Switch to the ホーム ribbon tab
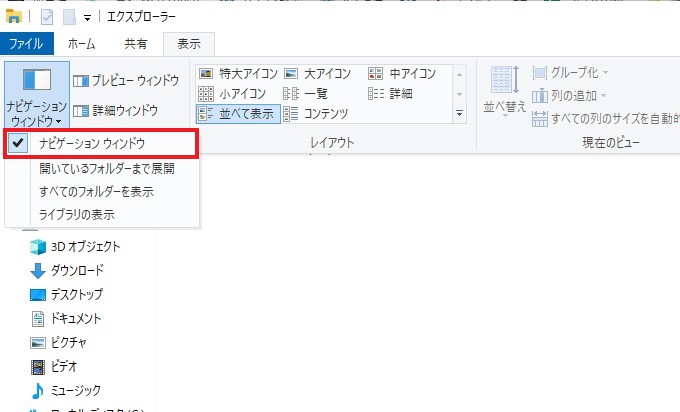Image resolution: width=680 pixels, height=412 pixels. pos(82,44)
